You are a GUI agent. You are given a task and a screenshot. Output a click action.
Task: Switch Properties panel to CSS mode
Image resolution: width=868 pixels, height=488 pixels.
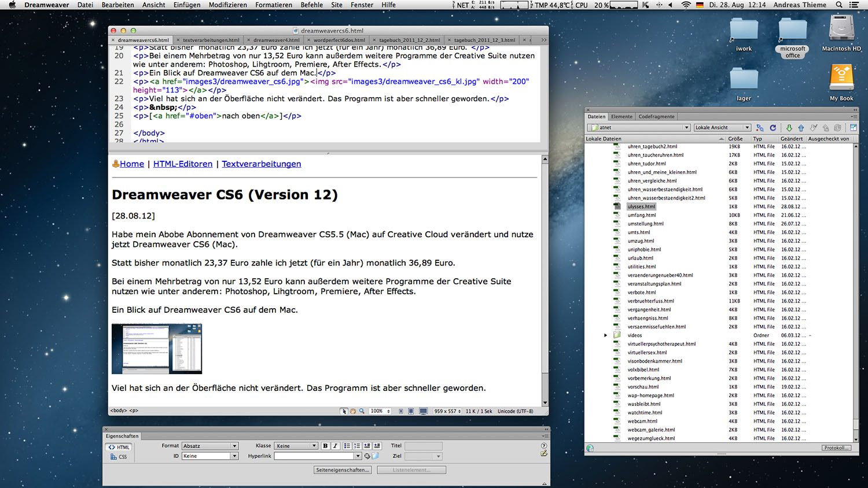(x=119, y=457)
